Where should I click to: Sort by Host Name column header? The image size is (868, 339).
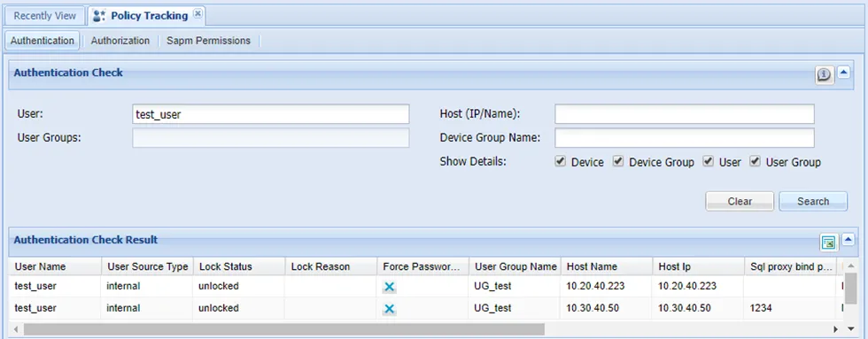tap(607, 266)
